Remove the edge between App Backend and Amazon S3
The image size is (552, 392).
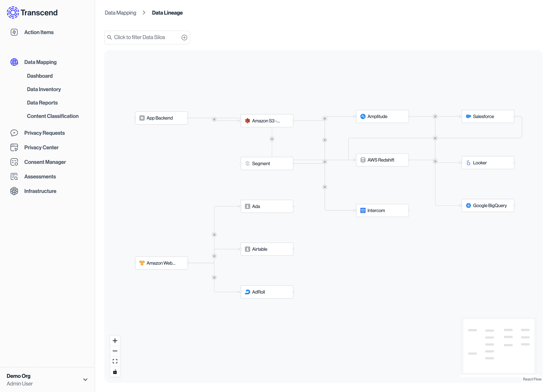point(214,119)
